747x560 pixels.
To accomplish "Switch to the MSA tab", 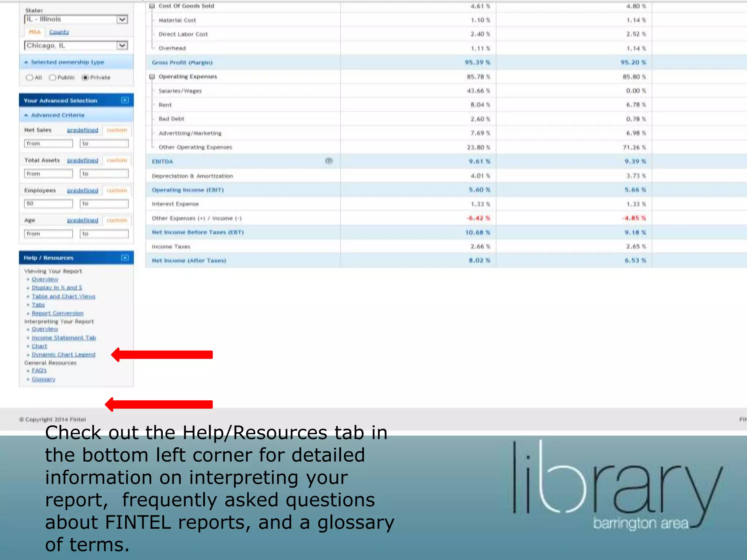I will pos(35,32).
